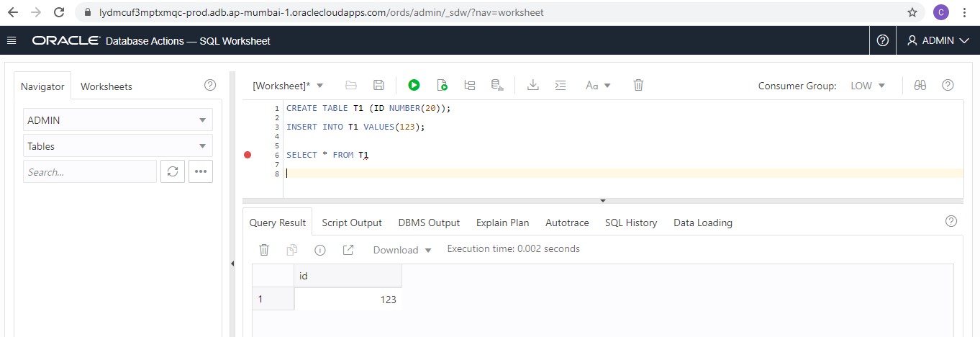Click the Oracle Database Actions logo
The image size is (980, 337).
click(151, 41)
